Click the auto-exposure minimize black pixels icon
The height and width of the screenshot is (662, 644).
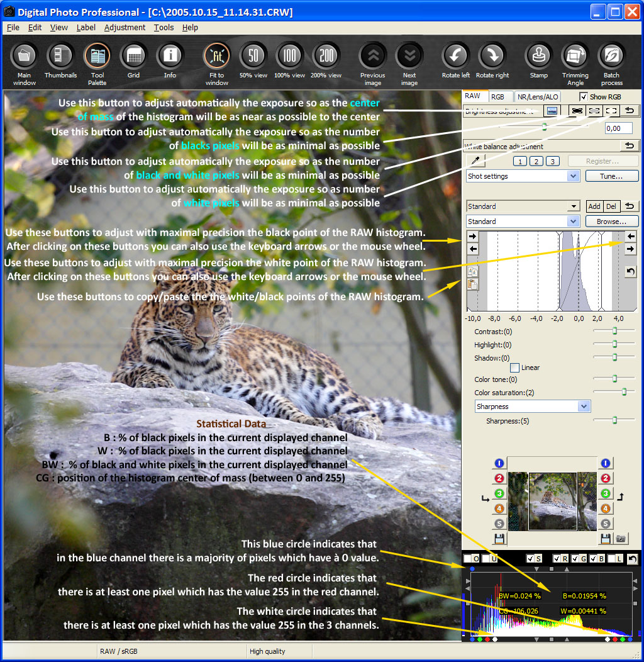(x=577, y=111)
